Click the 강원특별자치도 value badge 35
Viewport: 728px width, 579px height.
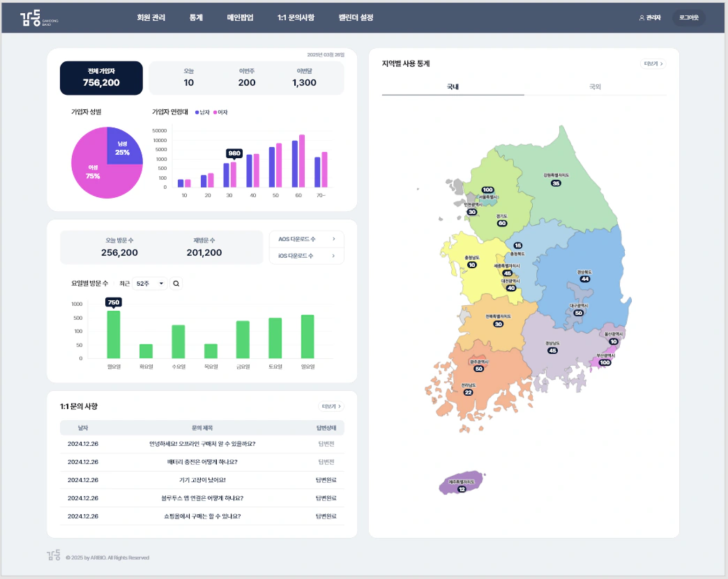[556, 183]
